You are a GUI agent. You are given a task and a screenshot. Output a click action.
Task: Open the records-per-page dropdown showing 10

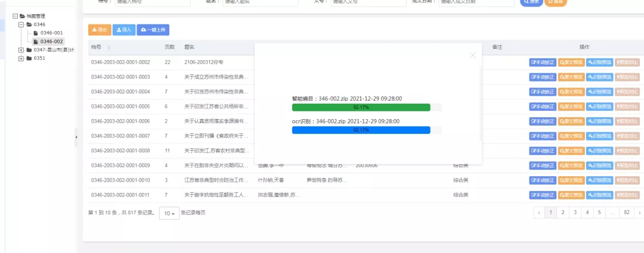click(x=169, y=213)
